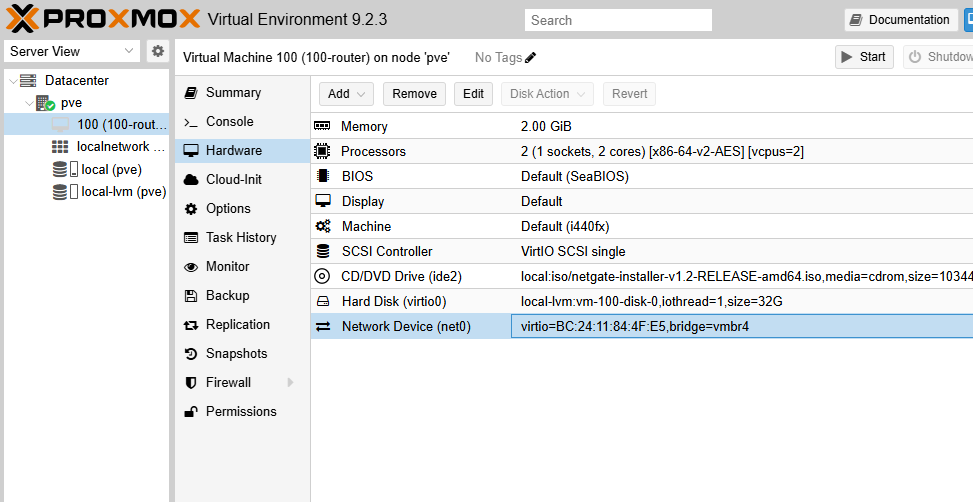Image resolution: width=973 pixels, height=502 pixels.
Task: Click the Hard Disk drive icon
Action: [323, 302]
